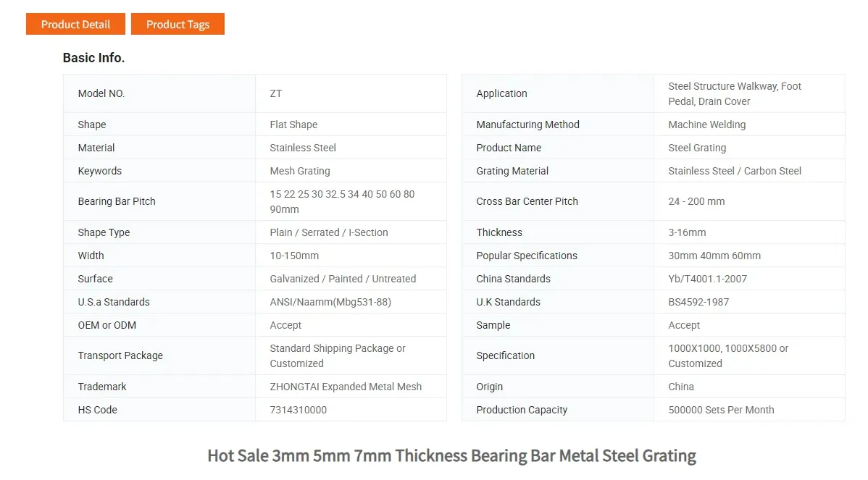The image size is (868, 480).
Task: Click the Mesh Grating keywords cell
Action: 300,171
